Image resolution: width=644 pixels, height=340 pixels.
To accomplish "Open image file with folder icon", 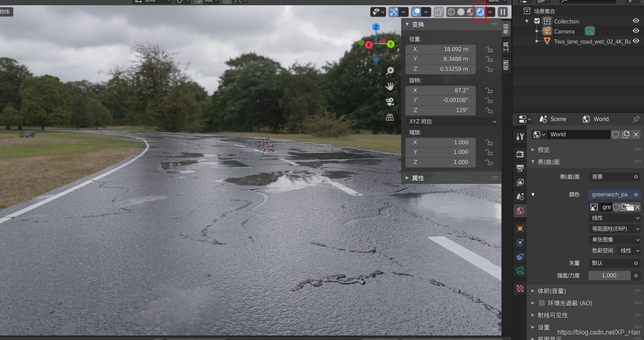I will (630, 207).
